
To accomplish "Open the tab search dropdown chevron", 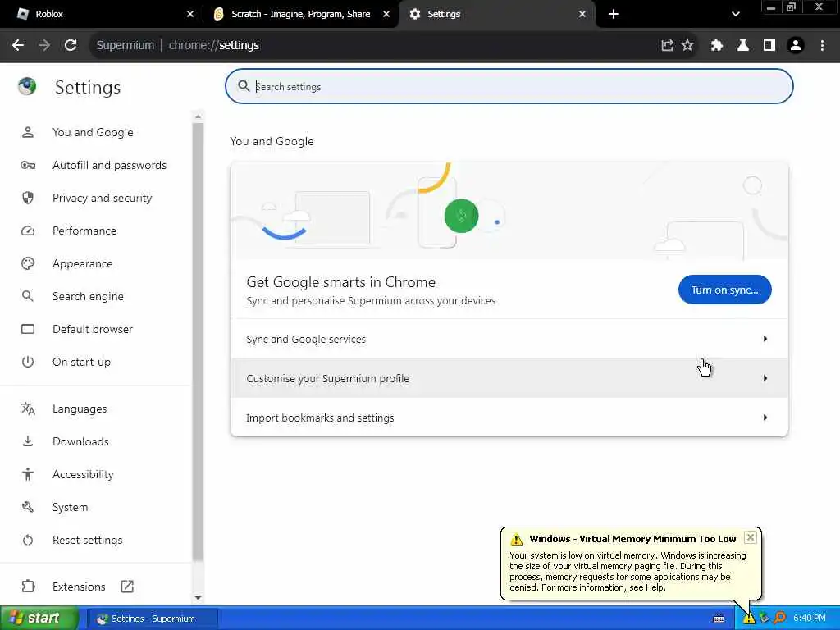I will coord(736,14).
